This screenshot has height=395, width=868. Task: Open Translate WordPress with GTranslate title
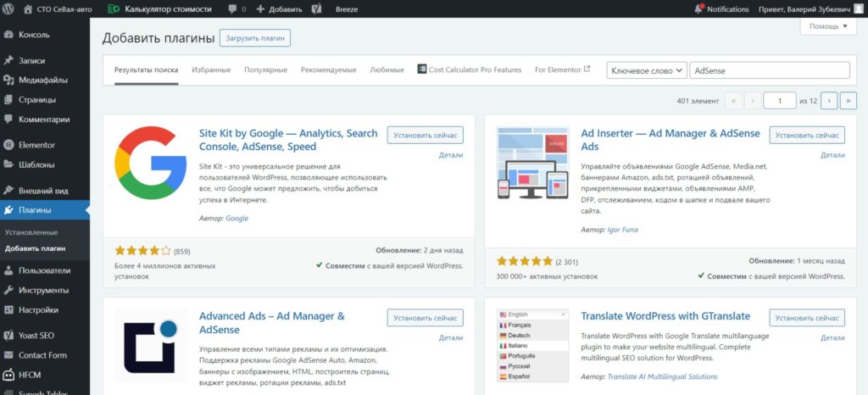point(665,316)
